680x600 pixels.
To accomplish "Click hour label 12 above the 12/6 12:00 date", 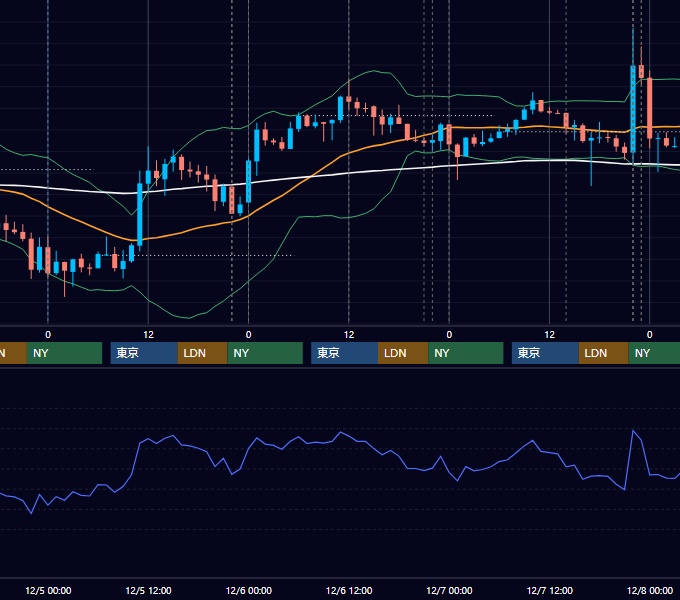I will coord(349,335).
